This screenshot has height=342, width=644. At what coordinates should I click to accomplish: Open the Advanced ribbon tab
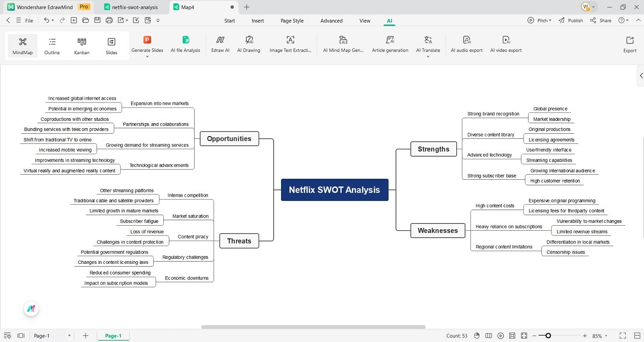pos(331,21)
